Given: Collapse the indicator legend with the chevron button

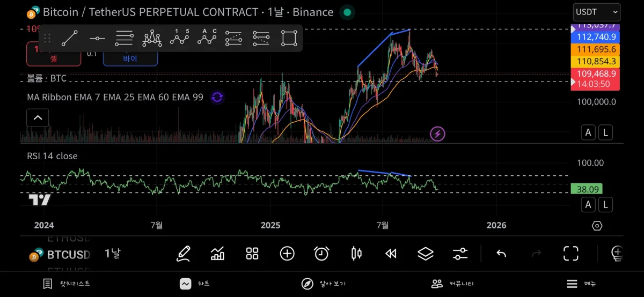Looking at the screenshot, I should coord(38,117).
